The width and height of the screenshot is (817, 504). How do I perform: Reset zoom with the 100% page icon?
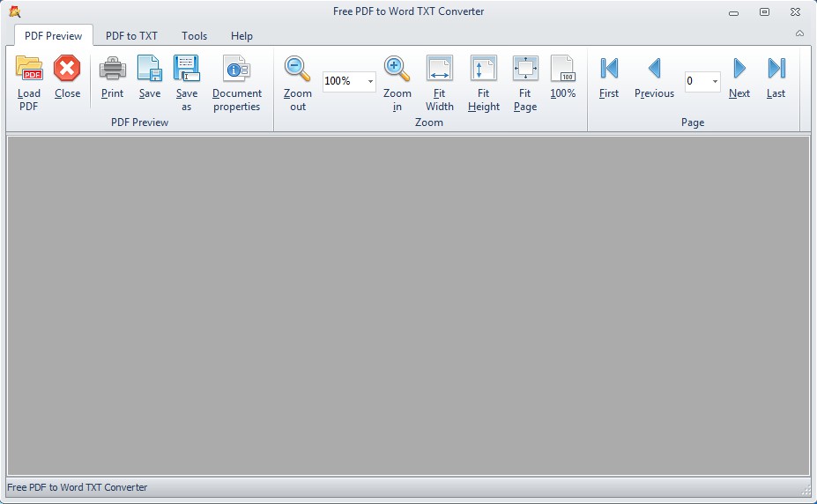tap(562, 68)
